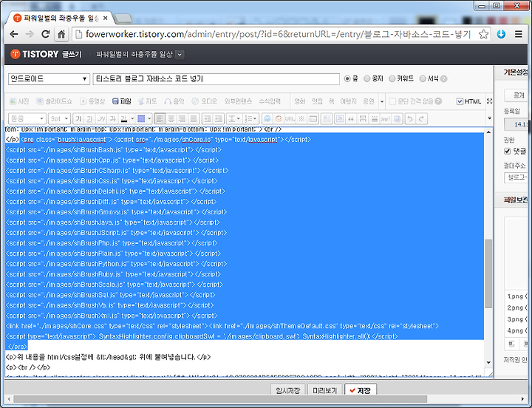
Task: Justify text alignment
Action: [194, 119]
